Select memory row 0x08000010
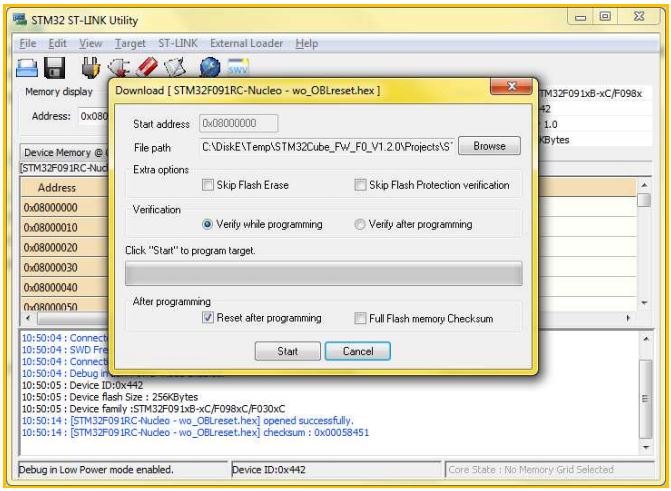671x491 pixels. 64,228
